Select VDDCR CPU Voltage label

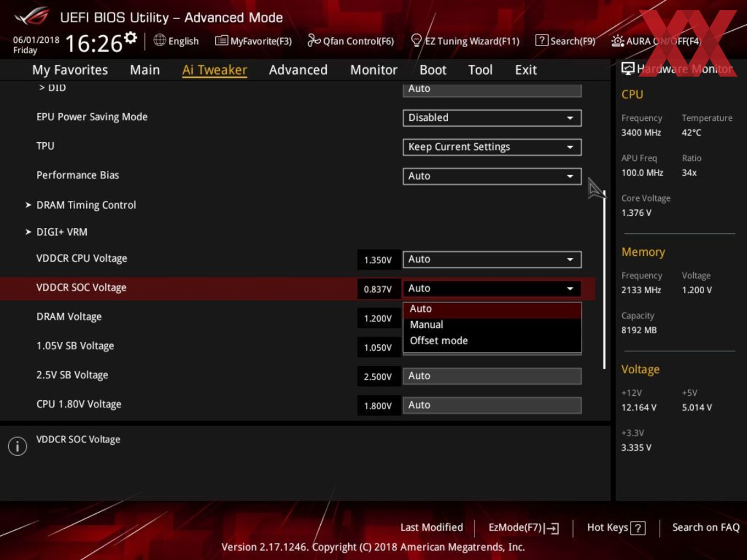[x=82, y=258]
